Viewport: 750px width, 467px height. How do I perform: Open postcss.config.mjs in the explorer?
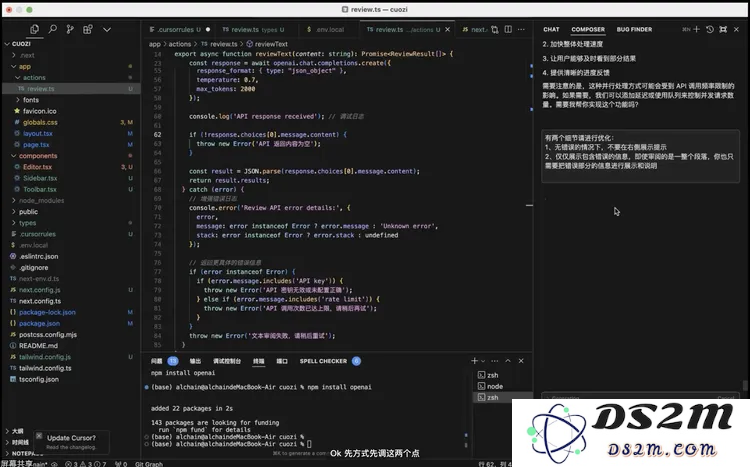[x=48, y=334]
